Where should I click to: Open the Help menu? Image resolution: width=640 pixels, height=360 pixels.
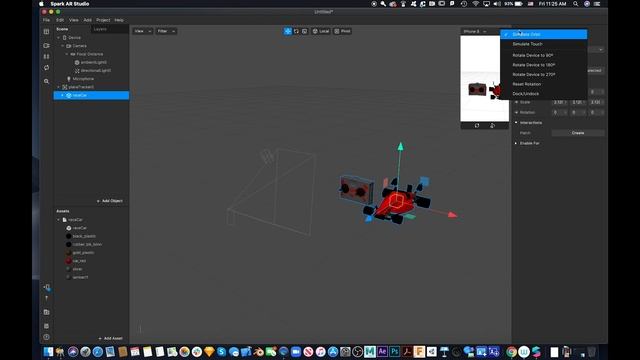pos(119,20)
